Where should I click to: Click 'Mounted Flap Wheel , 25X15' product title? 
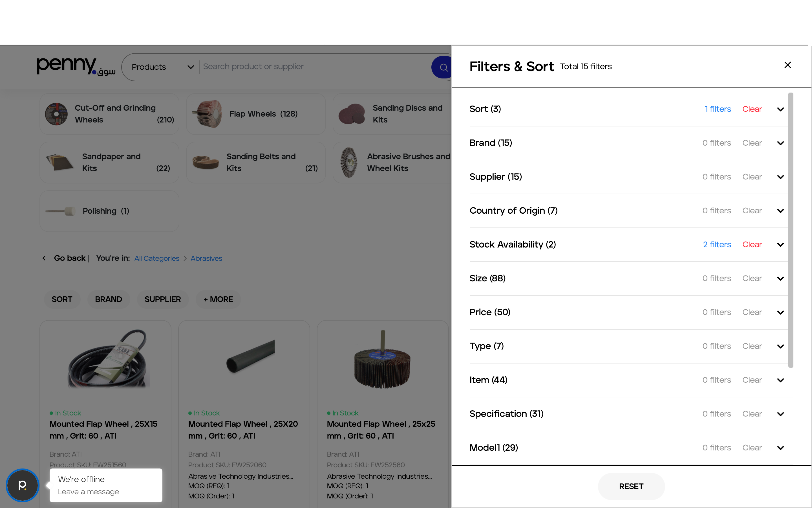[x=103, y=430]
